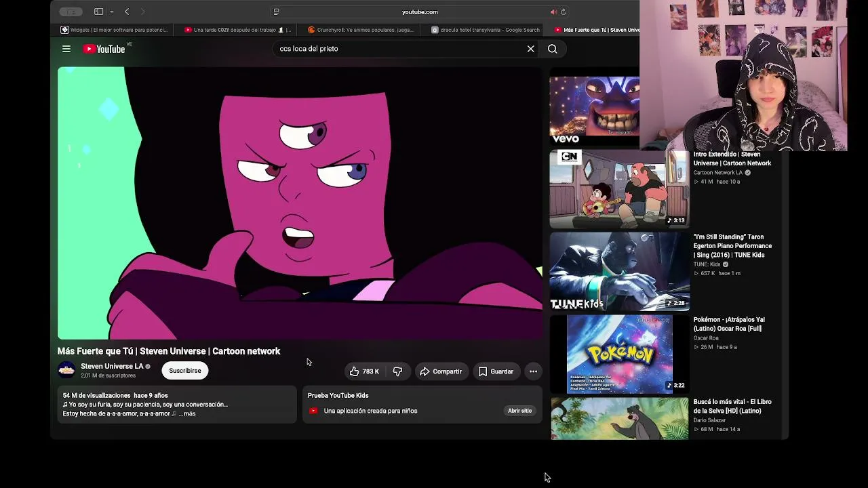Reload the page in Safari
This screenshot has height=488, width=868.
coord(564,12)
